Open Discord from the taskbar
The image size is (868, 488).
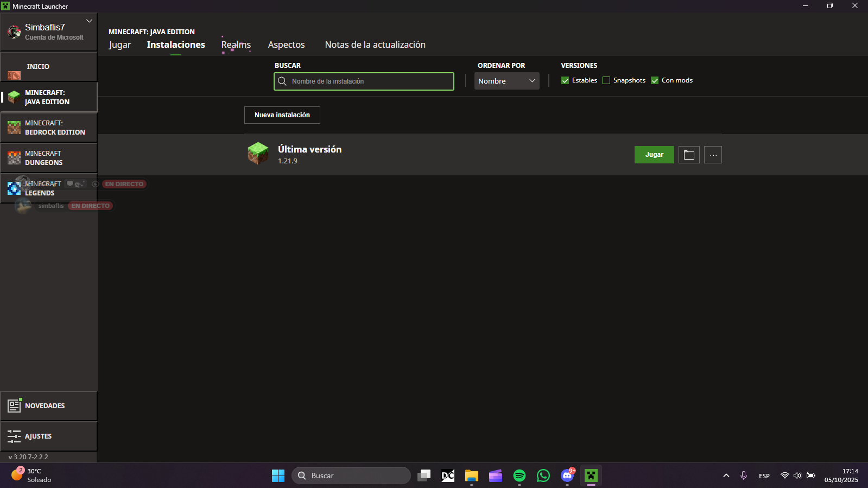pyautogui.click(x=567, y=476)
